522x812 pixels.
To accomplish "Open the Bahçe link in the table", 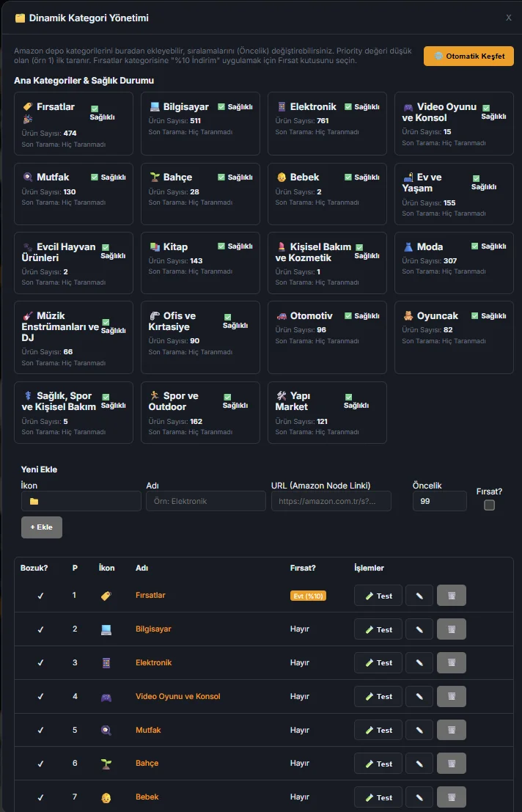I will (147, 763).
